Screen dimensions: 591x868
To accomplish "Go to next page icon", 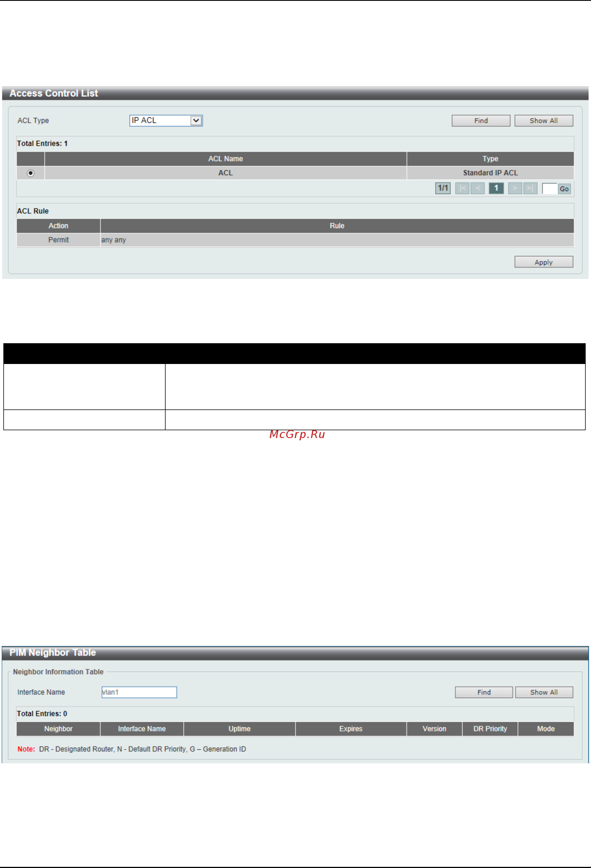I will click(515, 188).
